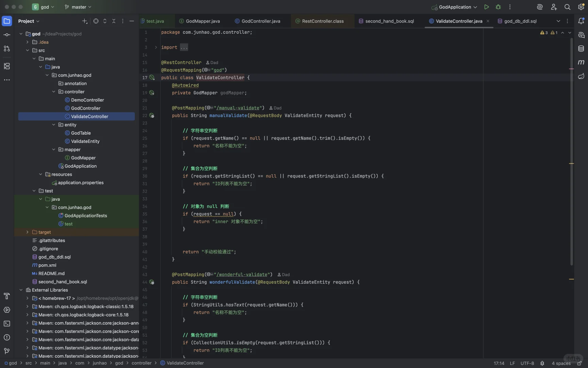Close the ValidateController.java tab

488,21
